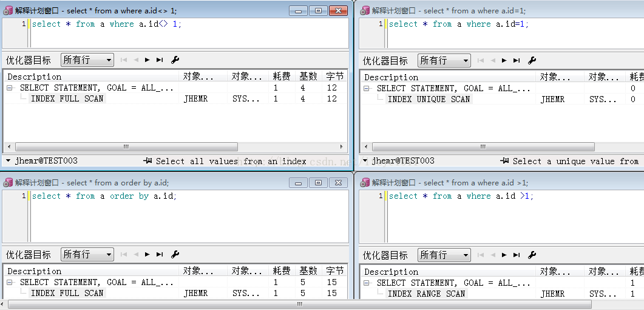Go to last operation in order by window
This screenshot has height=310, width=644.
coord(160,254)
